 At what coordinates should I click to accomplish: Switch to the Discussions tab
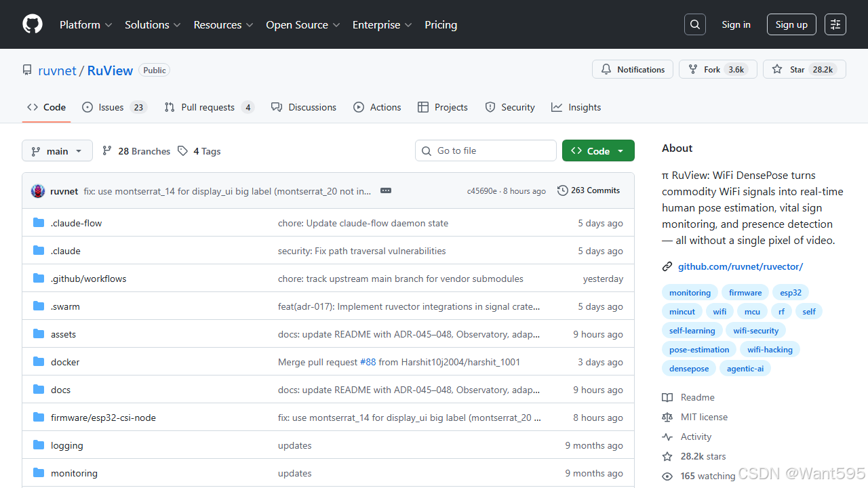(x=304, y=107)
